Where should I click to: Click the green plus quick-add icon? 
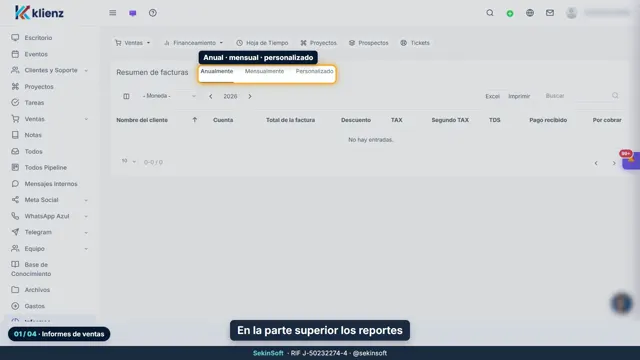pos(510,13)
